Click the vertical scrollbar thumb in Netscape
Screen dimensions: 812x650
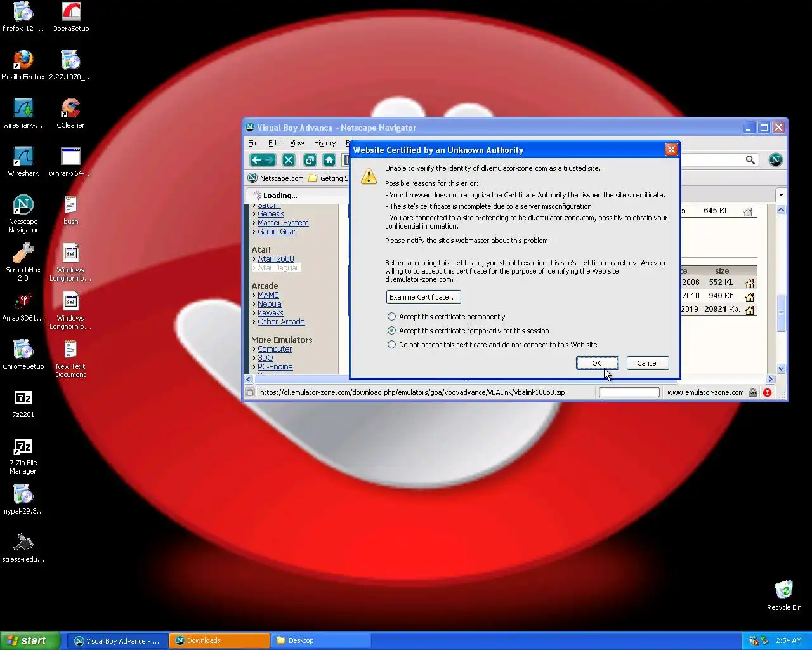click(781, 313)
